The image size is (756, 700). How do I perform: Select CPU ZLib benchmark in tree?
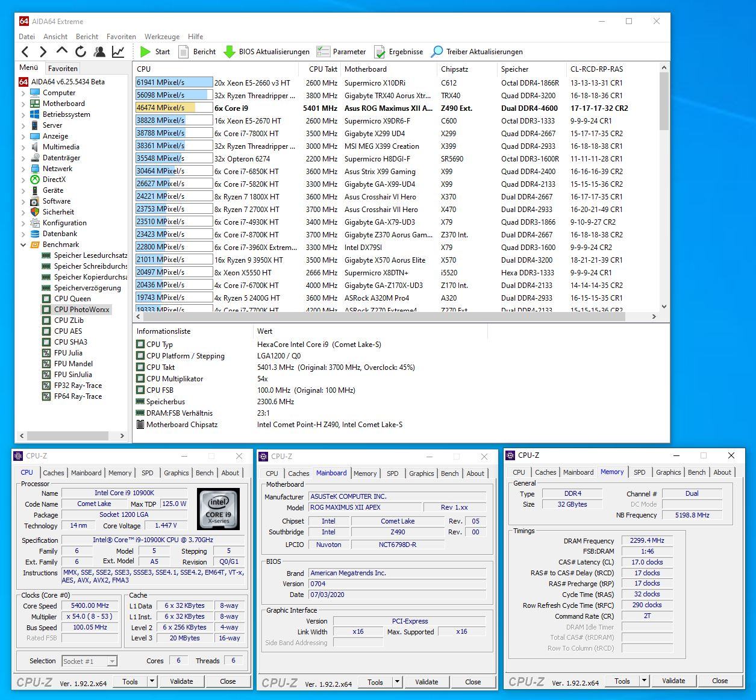click(x=69, y=320)
